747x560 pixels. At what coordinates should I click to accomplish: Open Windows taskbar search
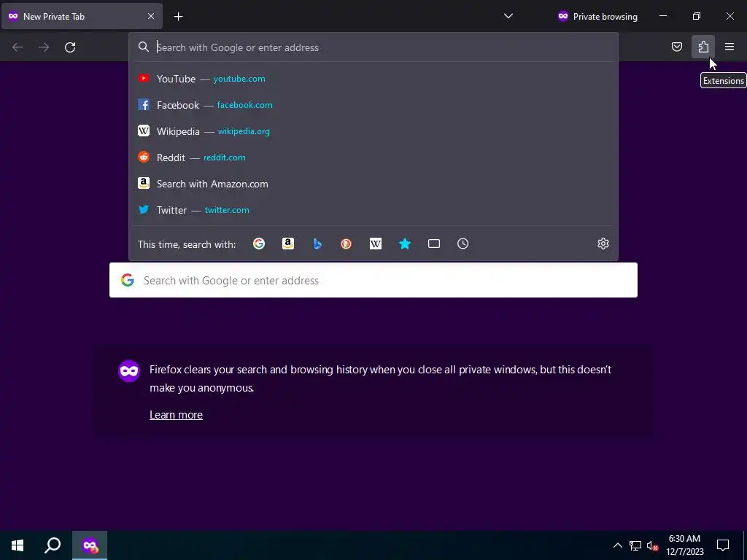53,545
